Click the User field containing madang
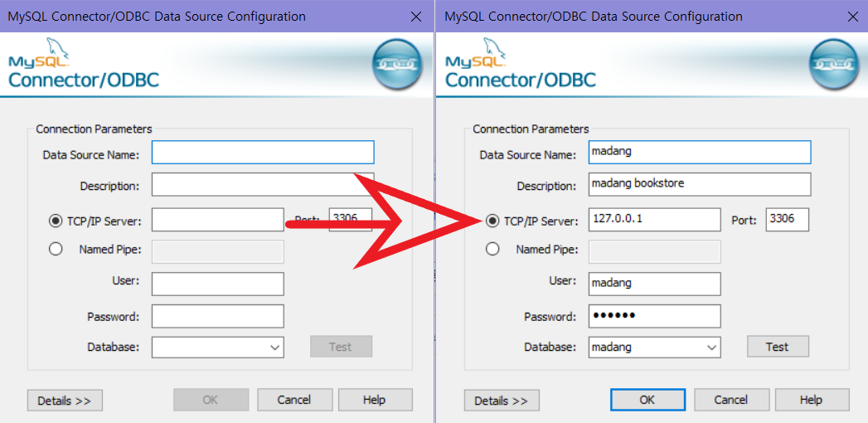 coord(655,284)
